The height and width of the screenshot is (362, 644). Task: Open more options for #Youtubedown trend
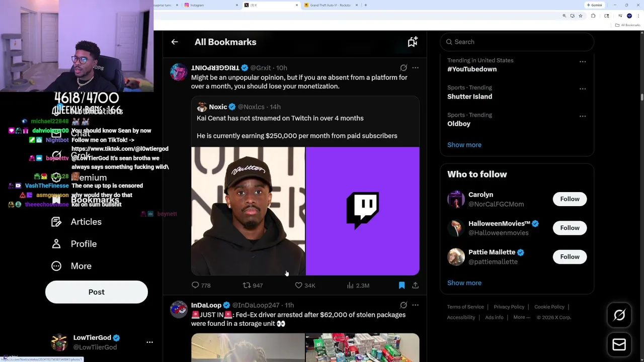[583, 62]
